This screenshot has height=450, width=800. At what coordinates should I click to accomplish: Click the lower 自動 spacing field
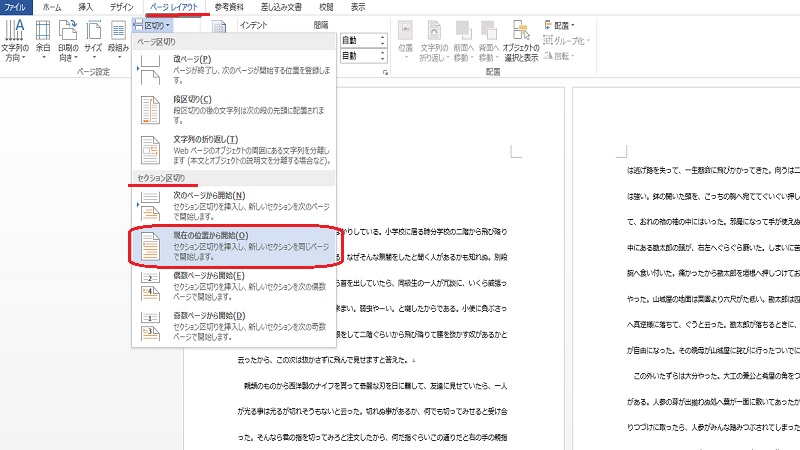click(x=359, y=56)
